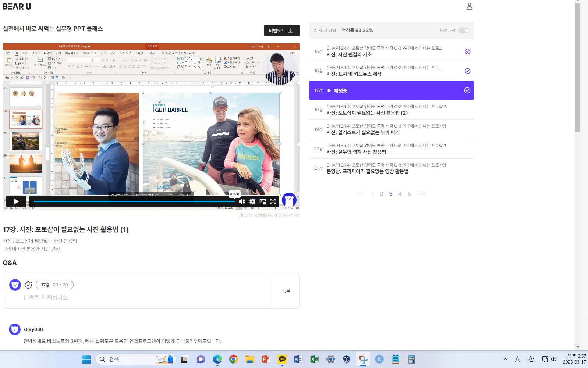This screenshot has width=588, height=368.
Task: Open KakaoTalk from taskbar
Action: (282, 359)
